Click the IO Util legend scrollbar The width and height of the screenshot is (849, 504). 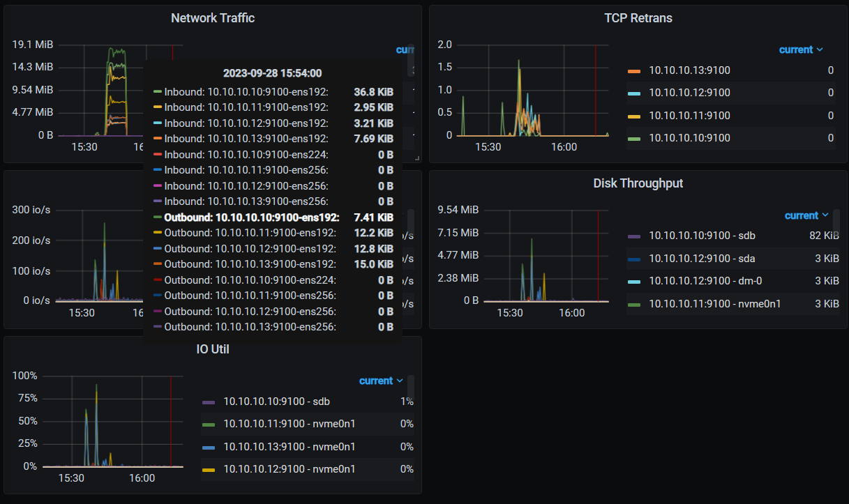click(411, 388)
